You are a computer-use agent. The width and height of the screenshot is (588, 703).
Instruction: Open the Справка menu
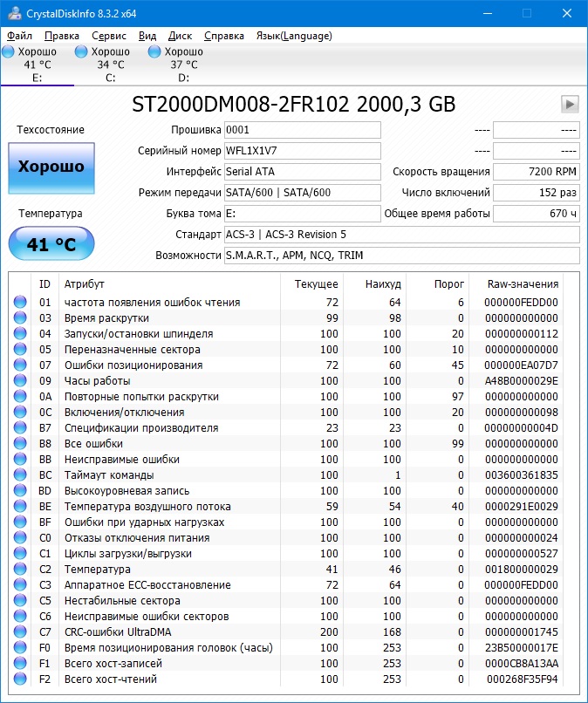224,36
